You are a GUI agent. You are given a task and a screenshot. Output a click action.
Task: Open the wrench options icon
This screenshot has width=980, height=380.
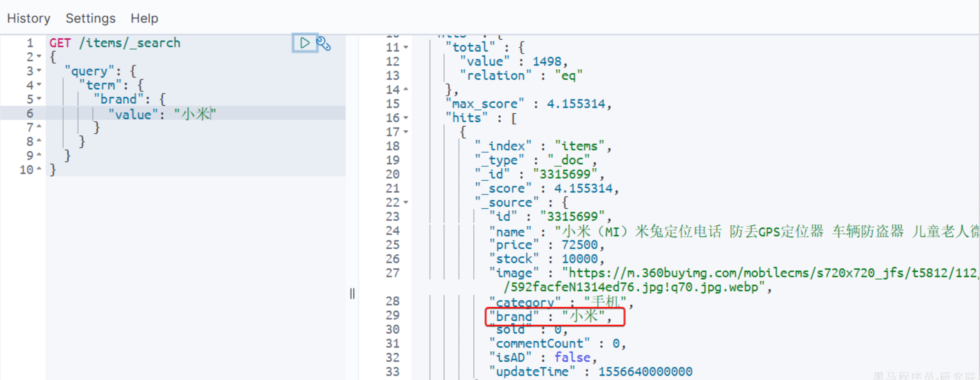click(x=324, y=43)
